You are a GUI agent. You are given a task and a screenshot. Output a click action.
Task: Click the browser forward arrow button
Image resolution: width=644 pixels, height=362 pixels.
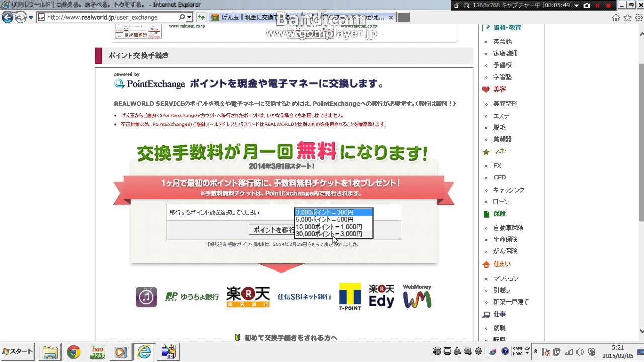click(x=20, y=17)
